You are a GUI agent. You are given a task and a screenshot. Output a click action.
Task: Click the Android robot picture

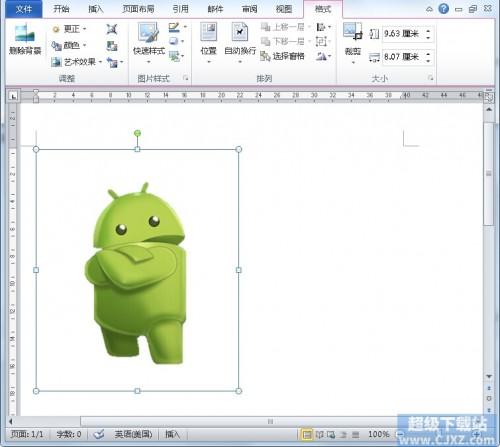tap(135, 273)
